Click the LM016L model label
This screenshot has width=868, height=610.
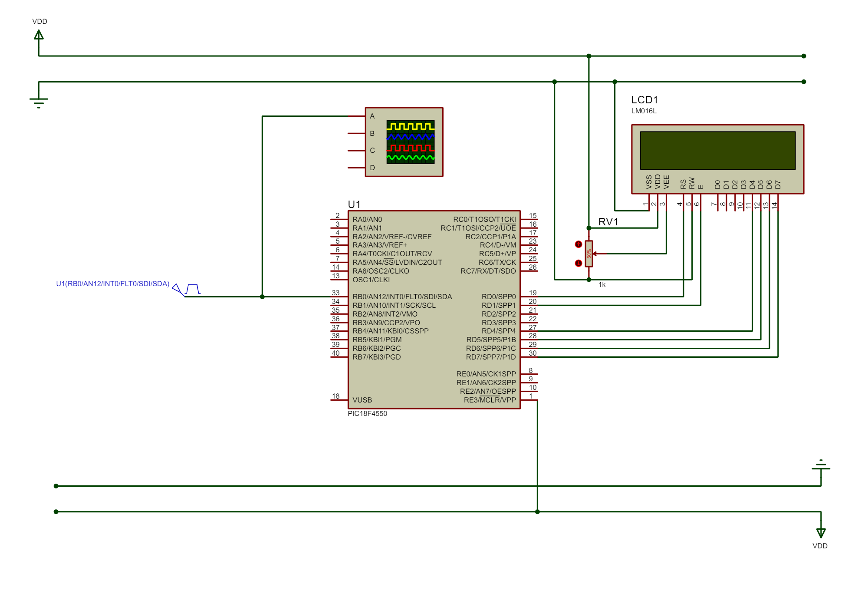tap(644, 111)
